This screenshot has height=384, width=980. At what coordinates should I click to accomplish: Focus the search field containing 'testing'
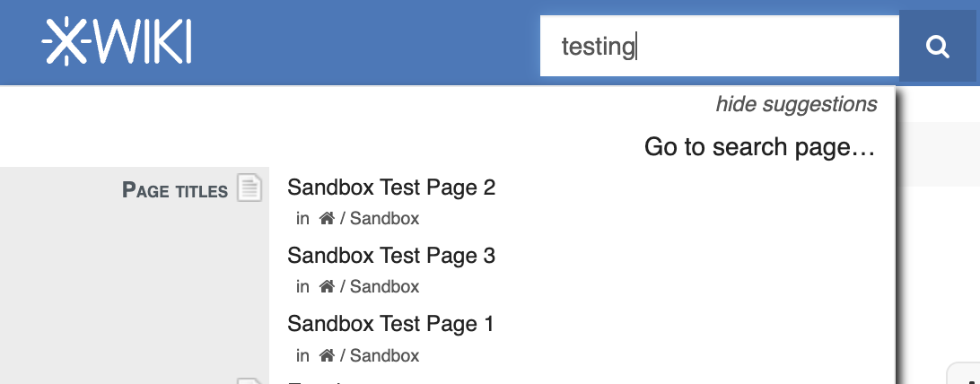coord(718,46)
